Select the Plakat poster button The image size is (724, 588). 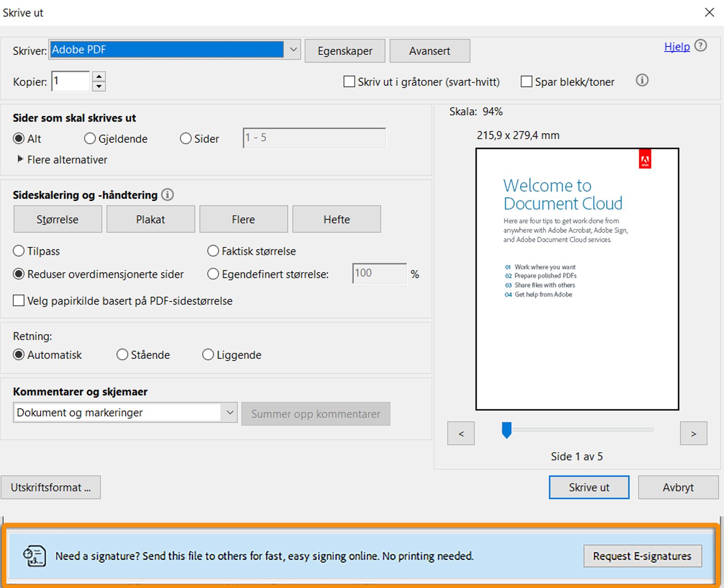150,219
